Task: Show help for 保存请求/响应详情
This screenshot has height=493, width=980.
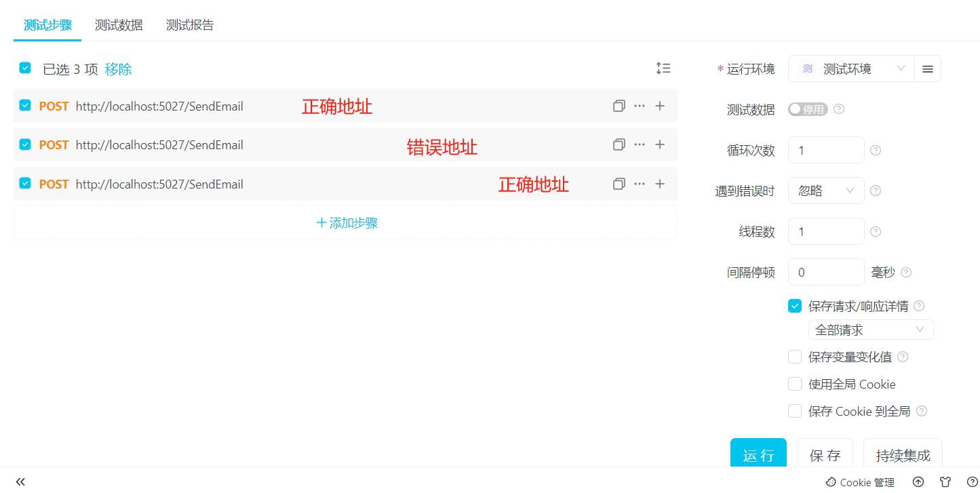Action: 920,306
